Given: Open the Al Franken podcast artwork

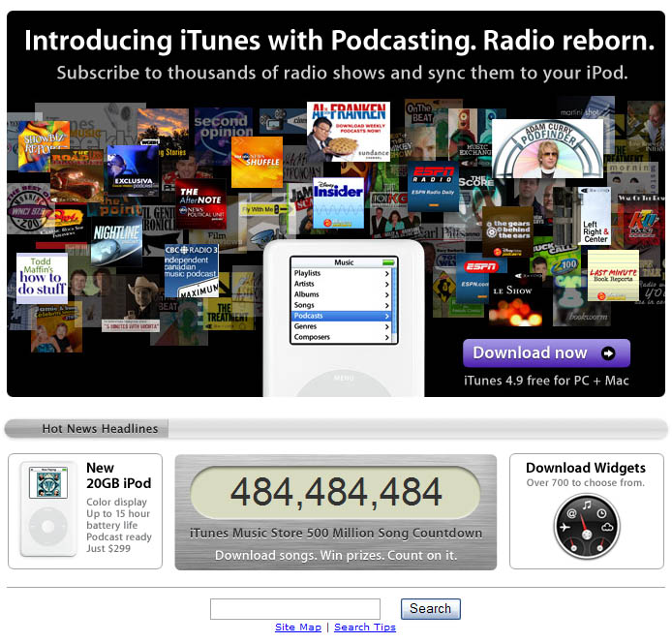Looking at the screenshot, I should click(349, 132).
